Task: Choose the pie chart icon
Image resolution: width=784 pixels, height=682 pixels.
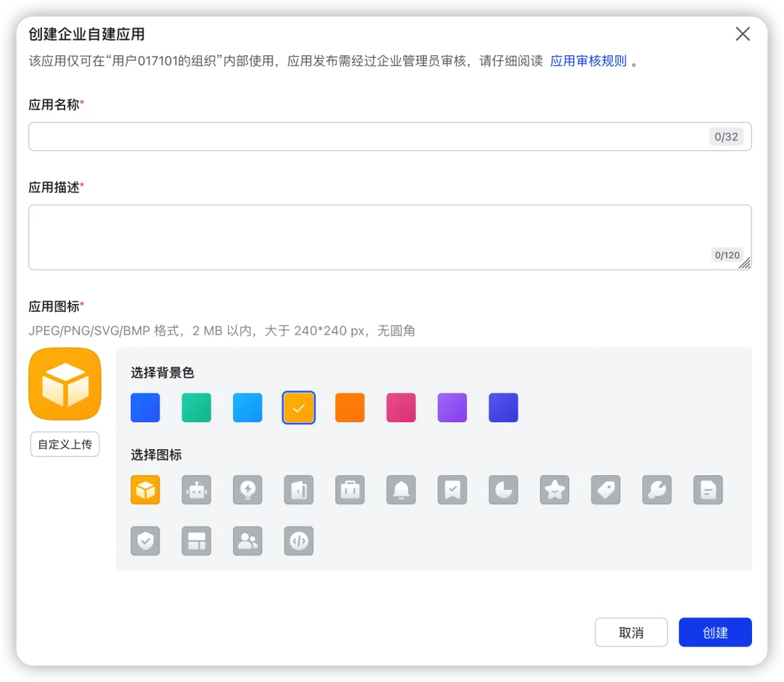Action: pyautogui.click(x=504, y=490)
